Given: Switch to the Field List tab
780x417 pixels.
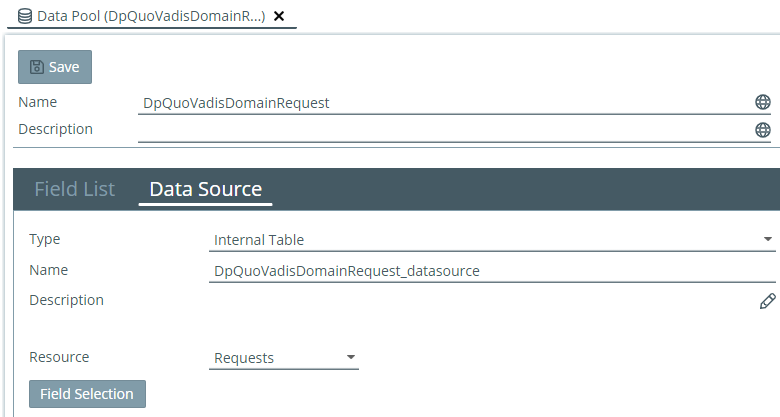Looking at the screenshot, I should (x=74, y=189).
